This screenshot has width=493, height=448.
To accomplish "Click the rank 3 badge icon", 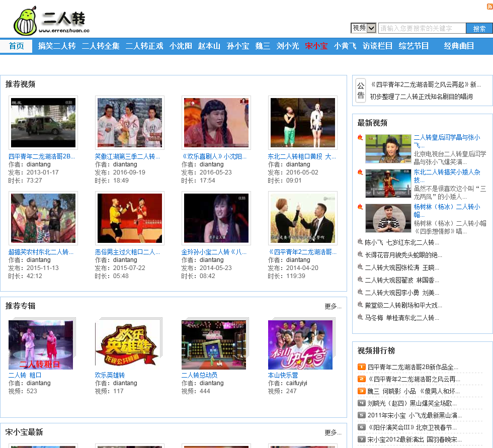I will click(x=362, y=391).
